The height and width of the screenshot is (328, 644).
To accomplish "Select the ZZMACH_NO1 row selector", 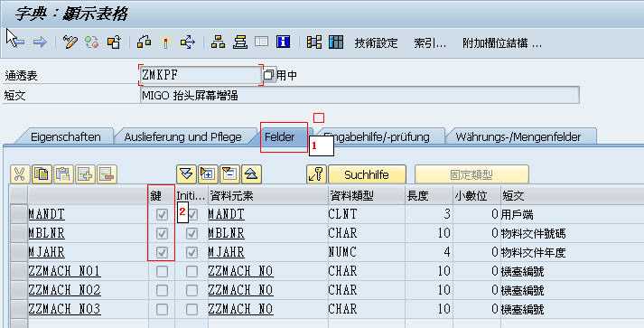I will [18, 271].
